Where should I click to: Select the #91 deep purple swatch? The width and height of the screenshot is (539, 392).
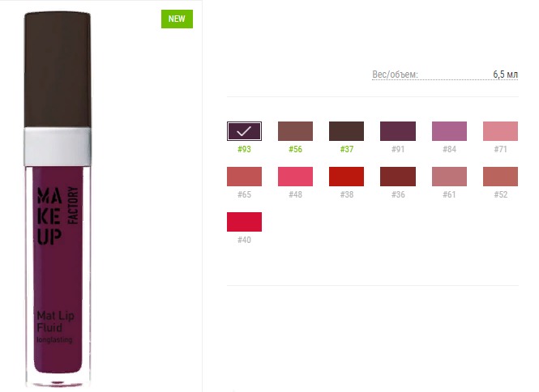398,131
